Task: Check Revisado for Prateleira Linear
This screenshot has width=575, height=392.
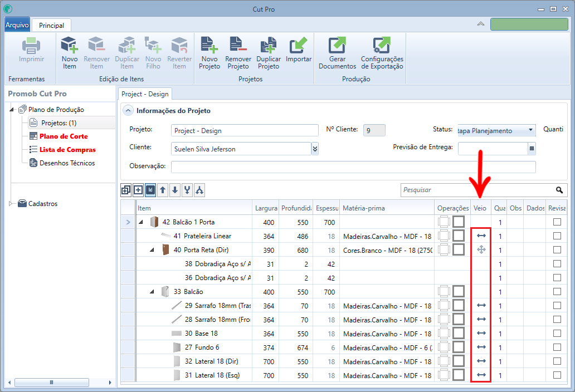Action: [x=557, y=236]
